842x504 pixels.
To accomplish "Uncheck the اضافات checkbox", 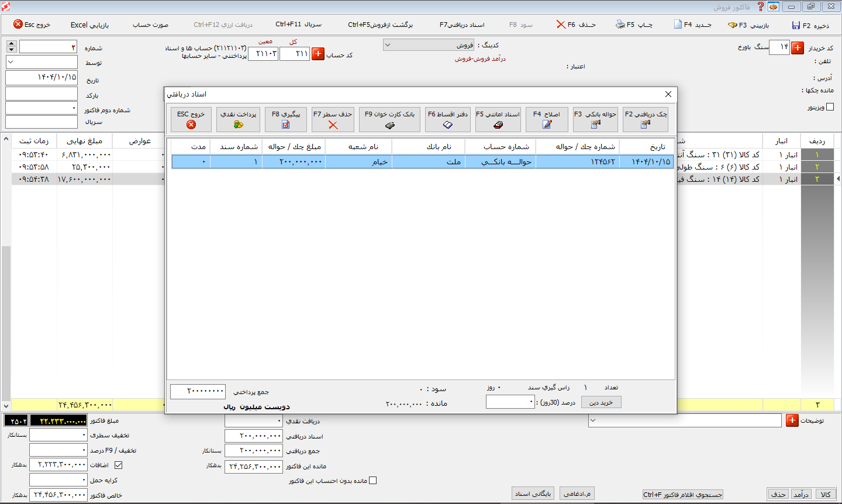I will [x=119, y=465].
